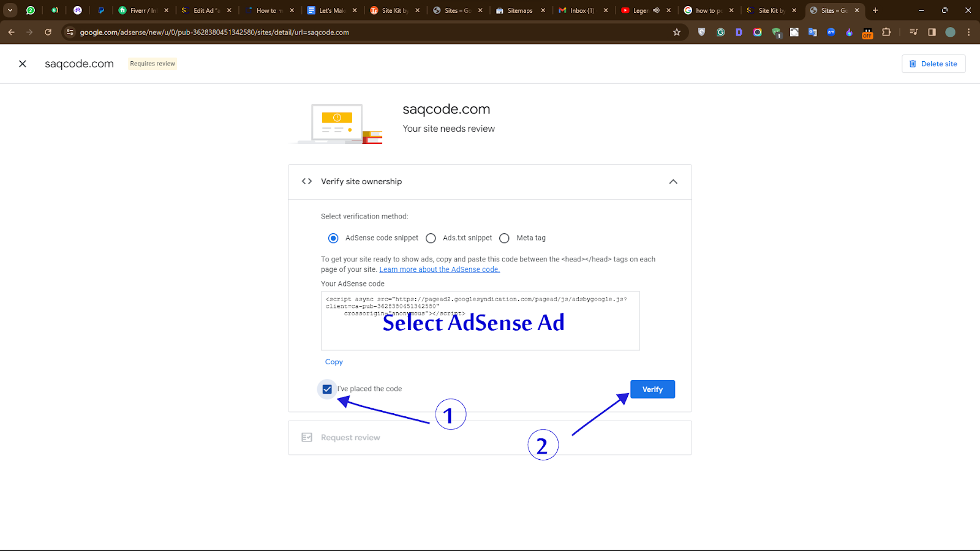Open the pinned WhatsApp tab
The width and height of the screenshot is (980, 551).
pos(31,10)
